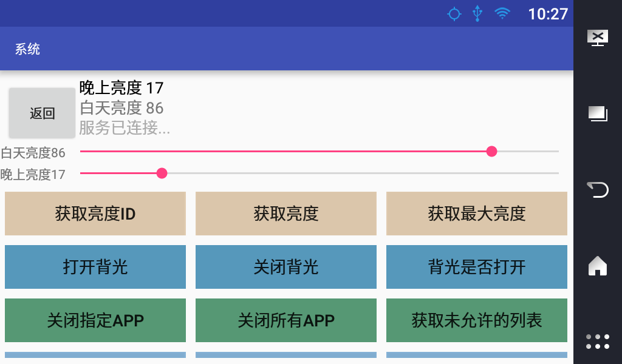Tap the navigation back arrow icon
This screenshot has width=622, height=364.
tap(598, 189)
